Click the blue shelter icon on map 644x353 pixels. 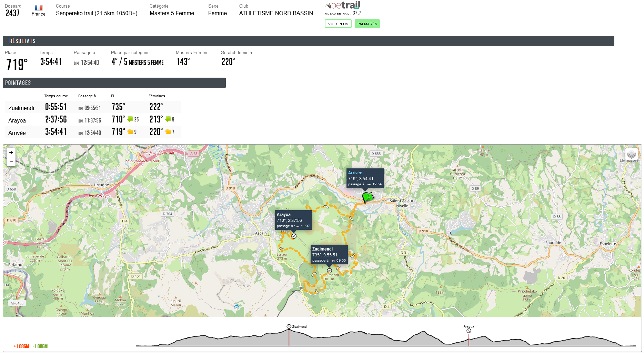[x=237, y=307]
